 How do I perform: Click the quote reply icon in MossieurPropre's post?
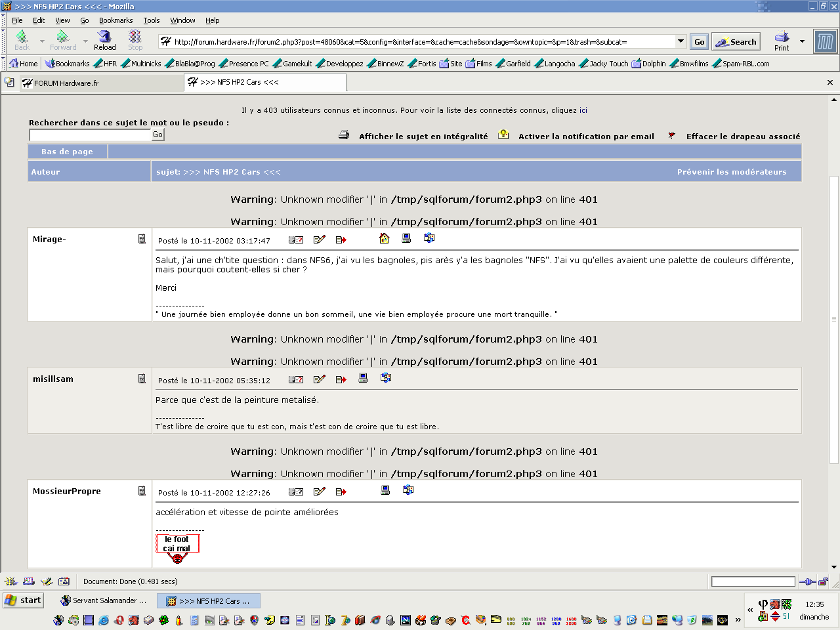(x=341, y=492)
